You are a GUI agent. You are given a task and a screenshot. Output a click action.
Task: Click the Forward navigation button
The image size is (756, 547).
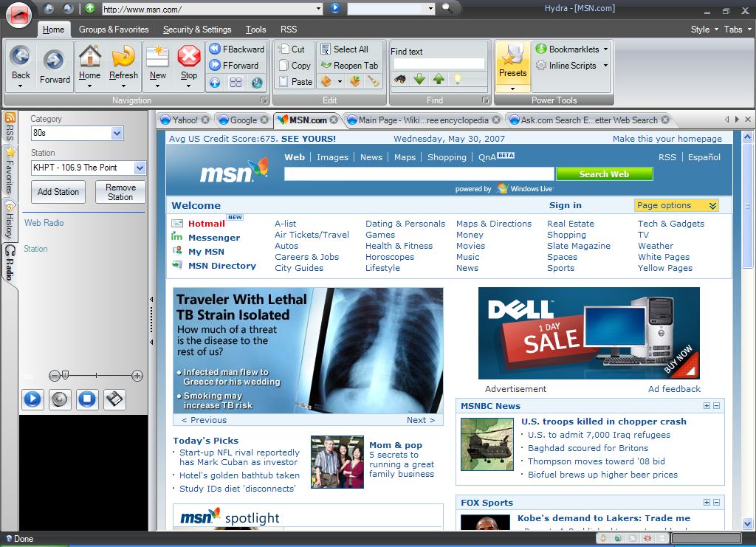[55, 66]
